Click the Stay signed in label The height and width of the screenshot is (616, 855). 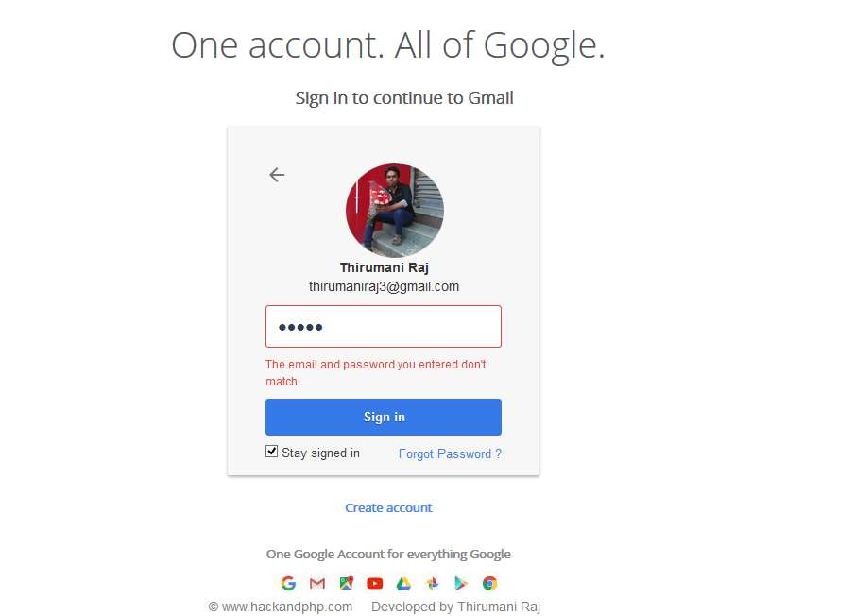[x=320, y=453]
